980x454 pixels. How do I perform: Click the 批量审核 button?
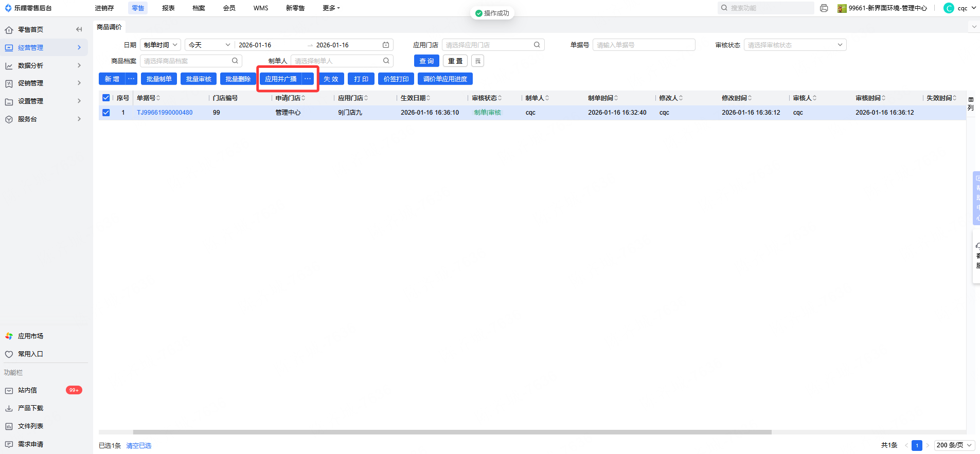pos(199,79)
